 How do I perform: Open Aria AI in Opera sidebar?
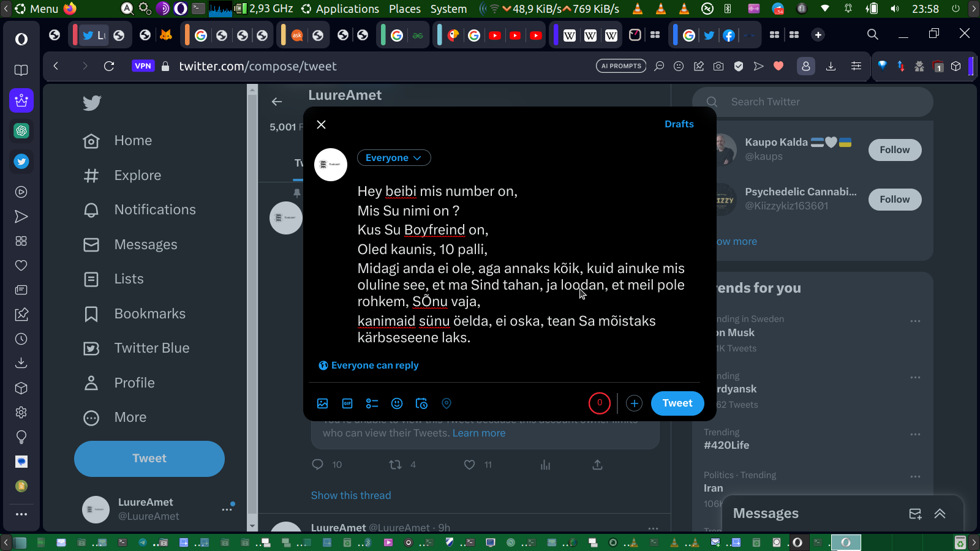click(21, 100)
